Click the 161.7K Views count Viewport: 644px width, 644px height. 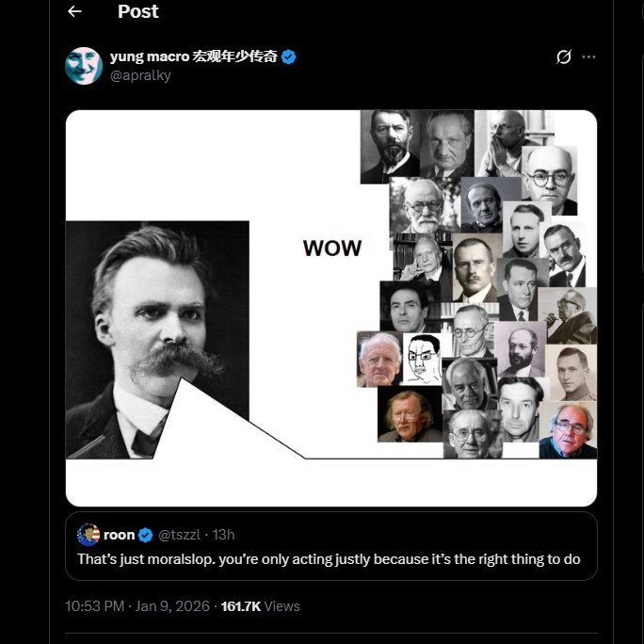click(x=260, y=606)
